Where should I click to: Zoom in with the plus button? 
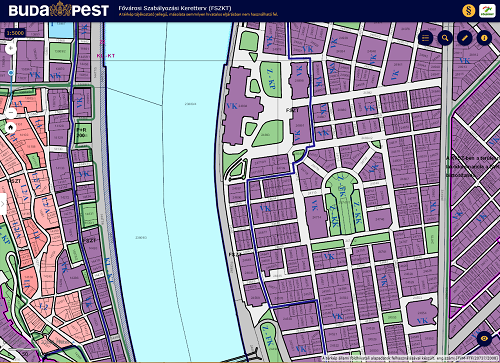(x=11, y=48)
